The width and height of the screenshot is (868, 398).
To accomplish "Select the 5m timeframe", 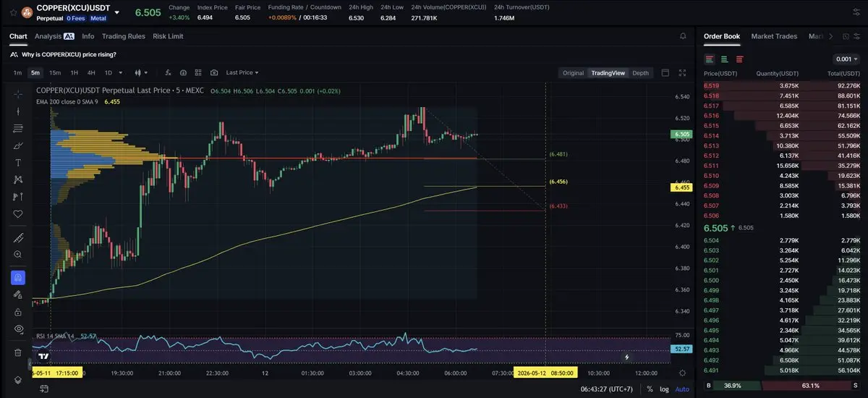I will (35, 72).
